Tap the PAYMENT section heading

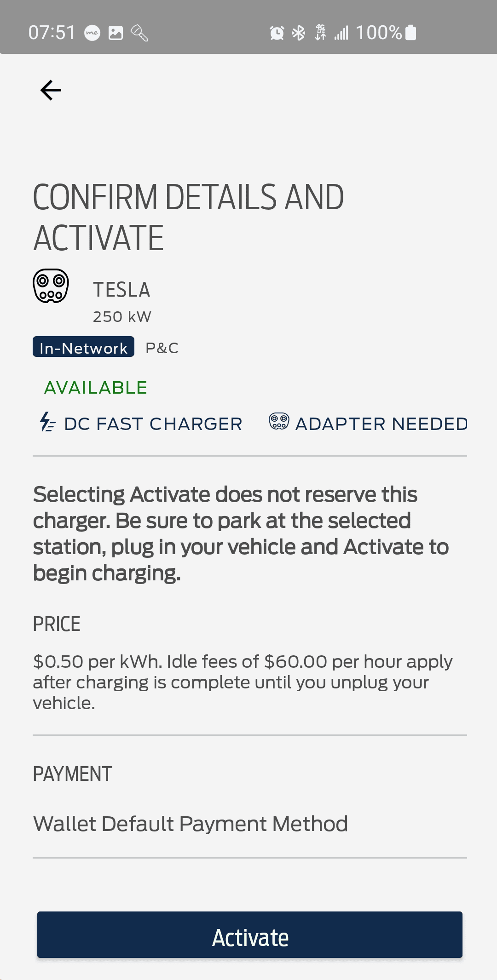pyautogui.click(x=73, y=774)
